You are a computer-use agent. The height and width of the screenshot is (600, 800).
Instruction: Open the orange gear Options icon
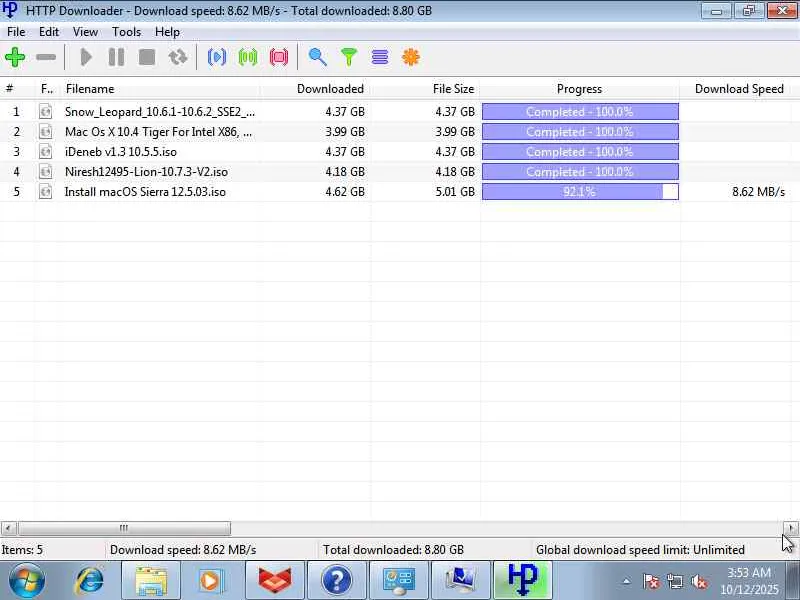click(411, 57)
